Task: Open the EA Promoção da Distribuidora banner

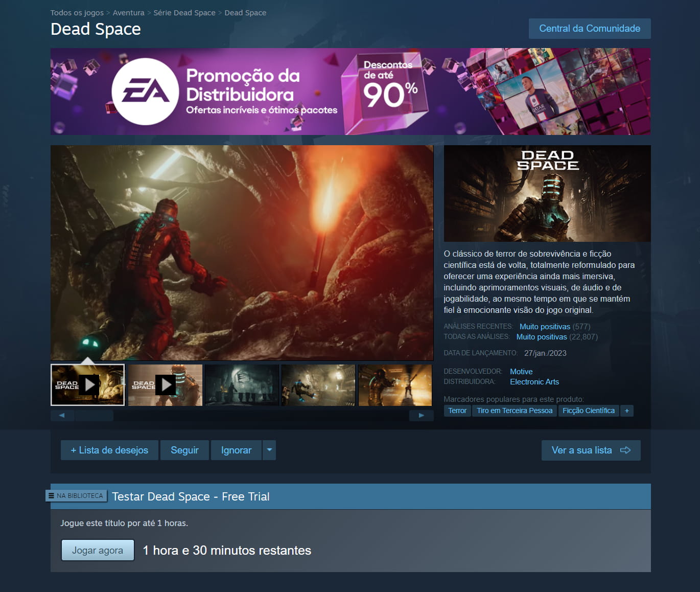Action: click(351, 92)
